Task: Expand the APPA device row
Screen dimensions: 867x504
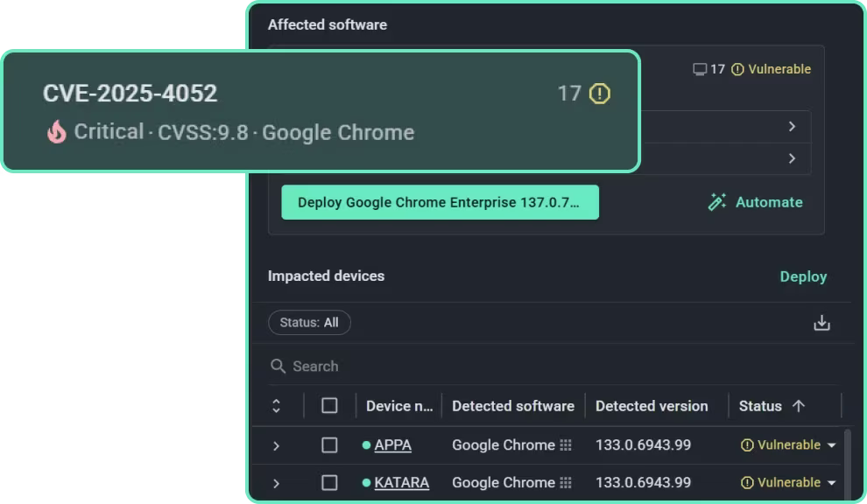Action: coord(276,445)
